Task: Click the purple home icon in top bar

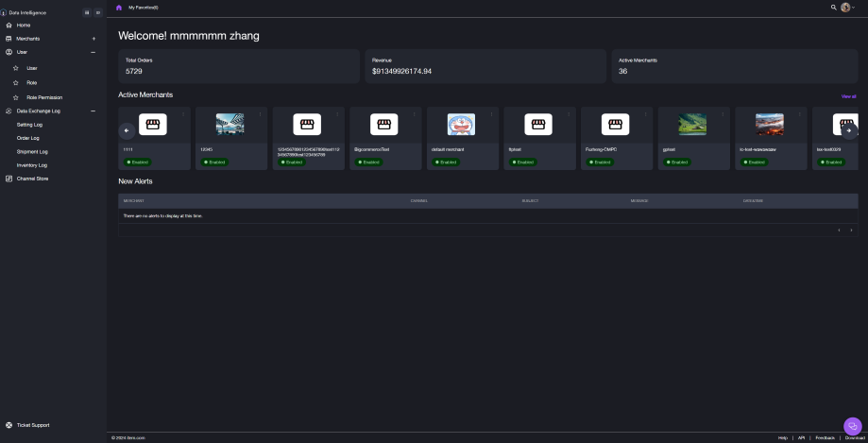Action: pyautogui.click(x=118, y=7)
